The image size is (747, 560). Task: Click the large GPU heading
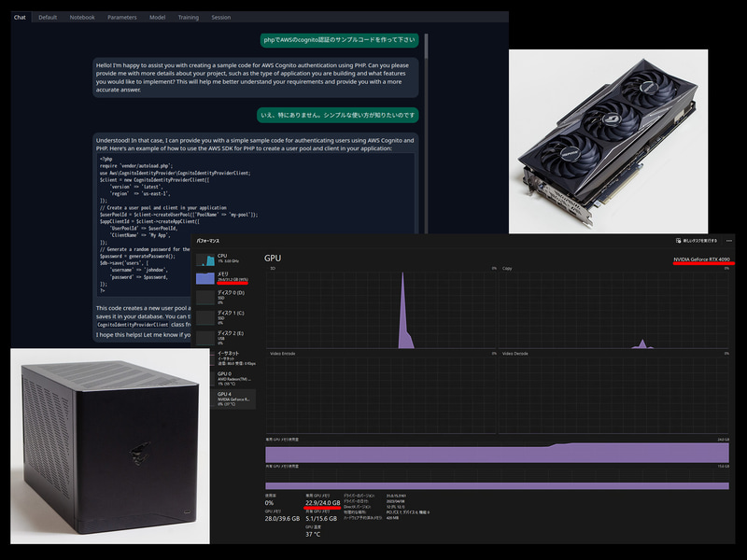tap(273, 259)
